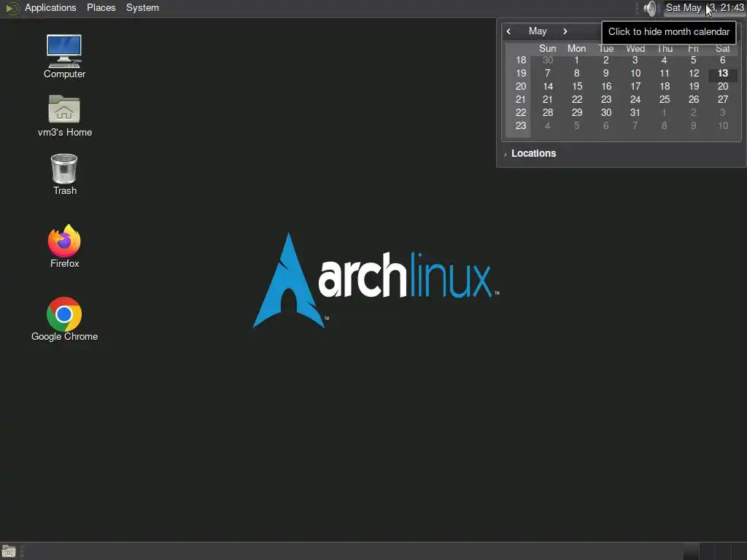Hide the calendar via the panel clock
Image resolution: width=747 pixels, height=560 pixels.
tap(705, 7)
